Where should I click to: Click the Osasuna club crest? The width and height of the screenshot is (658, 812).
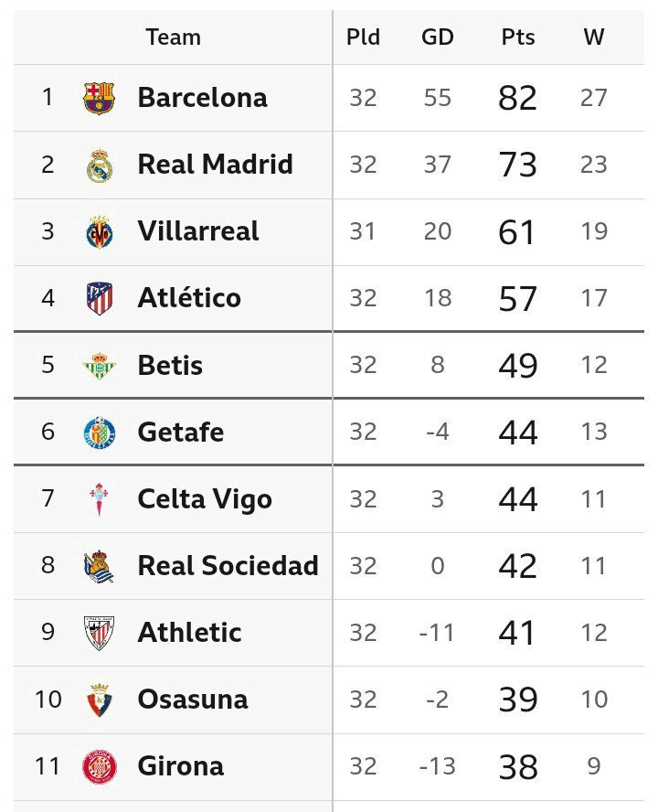100,700
